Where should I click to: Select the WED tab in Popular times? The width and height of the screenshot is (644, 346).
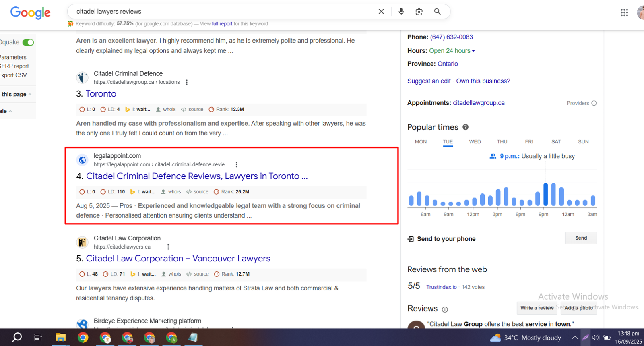pos(475,142)
